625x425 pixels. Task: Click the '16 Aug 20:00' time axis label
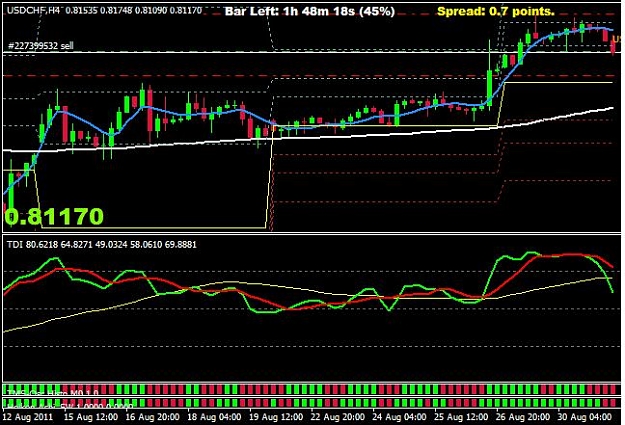tap(152, 417)
